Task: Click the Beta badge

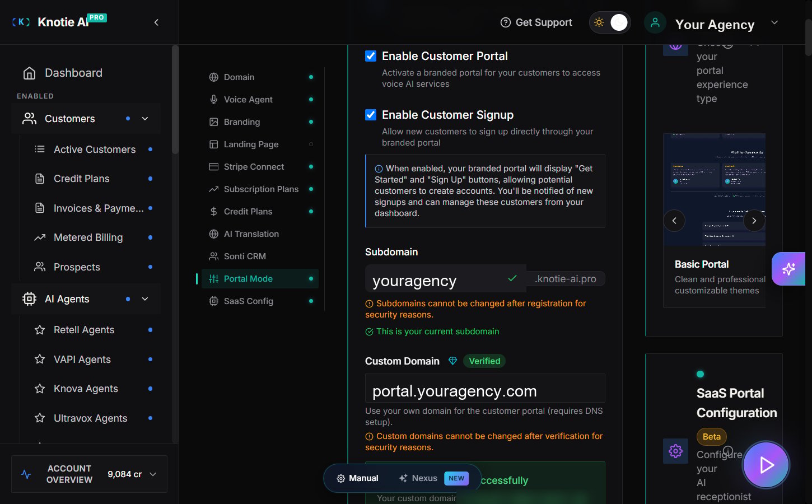Action: pos(711,437)
